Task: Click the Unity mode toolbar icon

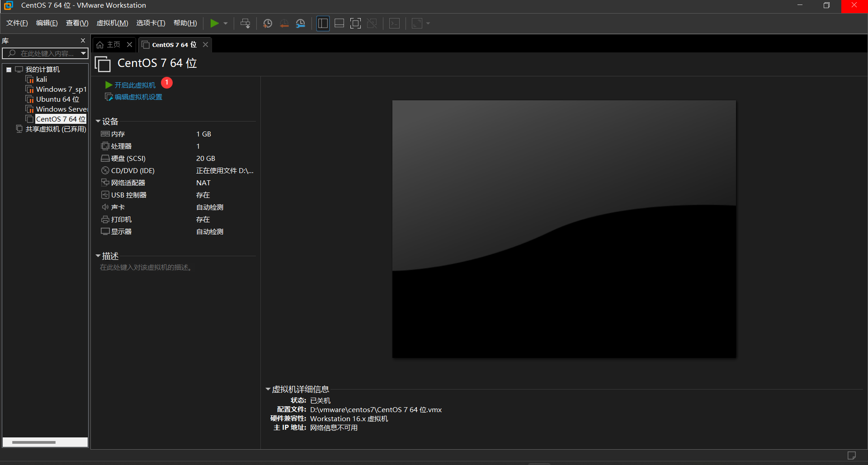Action: click(372, 23)
